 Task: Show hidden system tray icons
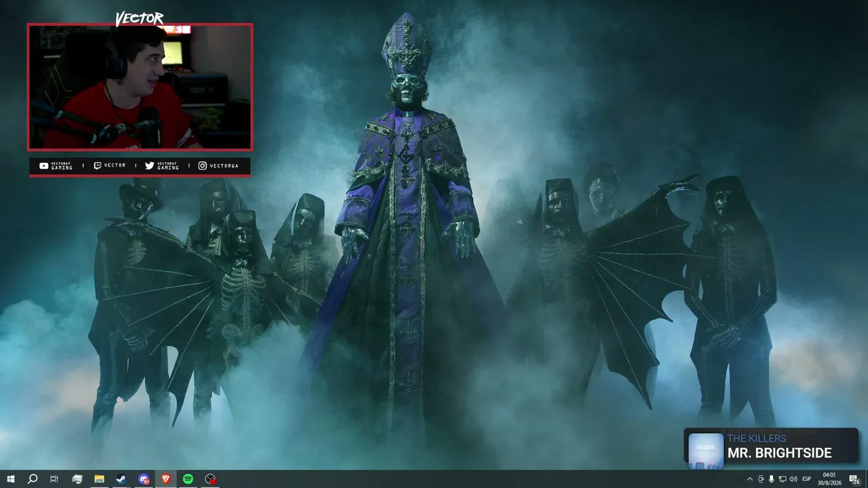[x=749, y=479]
